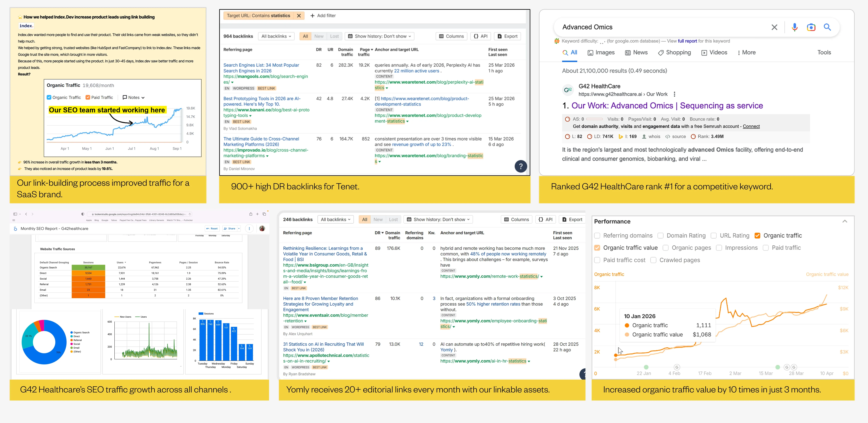
Task: Click the Organic Search legend color dot
Action: (x=72, y=333)
